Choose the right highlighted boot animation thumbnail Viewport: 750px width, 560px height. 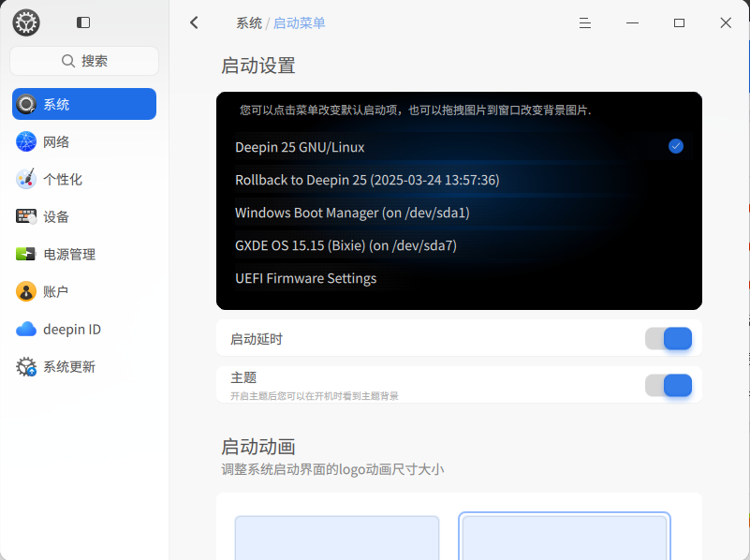coord(565,536)
